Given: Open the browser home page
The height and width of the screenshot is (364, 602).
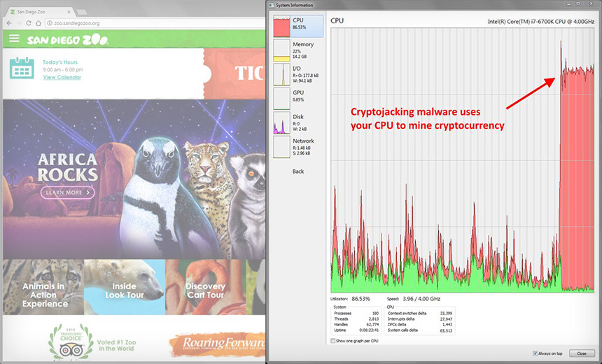Looking at the screenshot, I should click(38, 23).
